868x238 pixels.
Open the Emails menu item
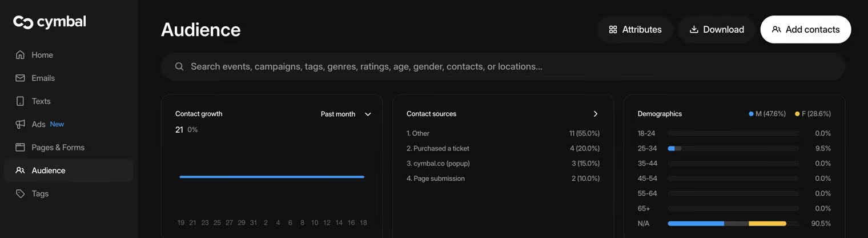point(43,78)
